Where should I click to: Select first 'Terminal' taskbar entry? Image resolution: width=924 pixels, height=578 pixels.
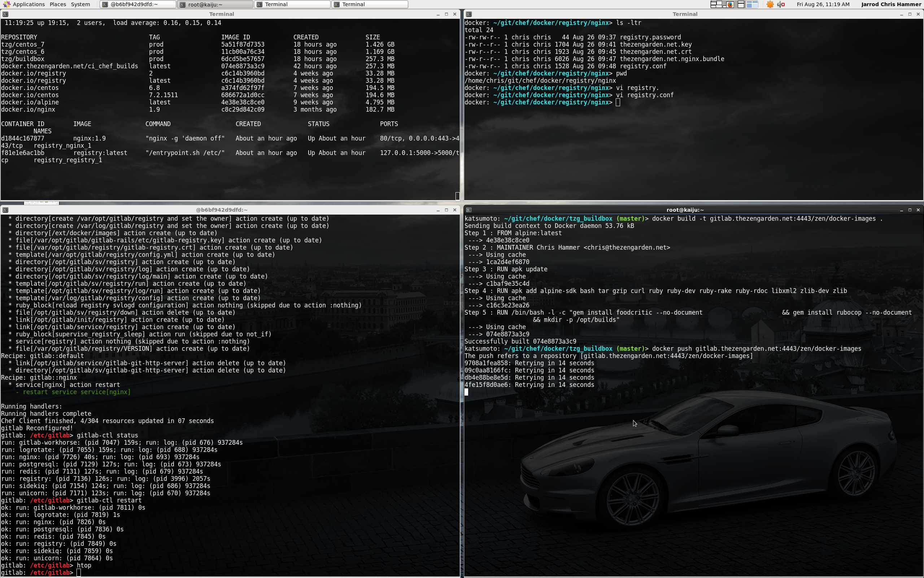(292, 4)
